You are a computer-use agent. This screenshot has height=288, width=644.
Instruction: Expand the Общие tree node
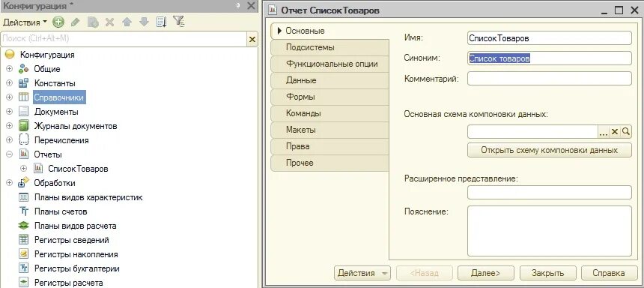click(9, 69)
